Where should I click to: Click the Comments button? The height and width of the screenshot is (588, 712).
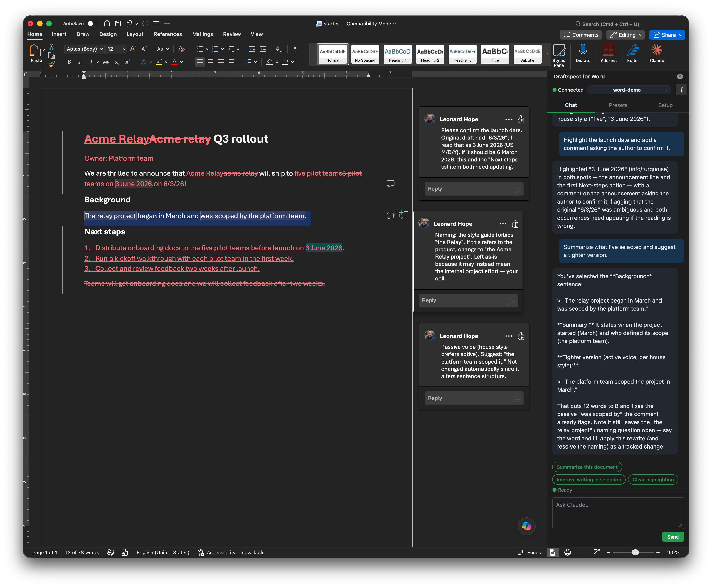click(581, 35)
